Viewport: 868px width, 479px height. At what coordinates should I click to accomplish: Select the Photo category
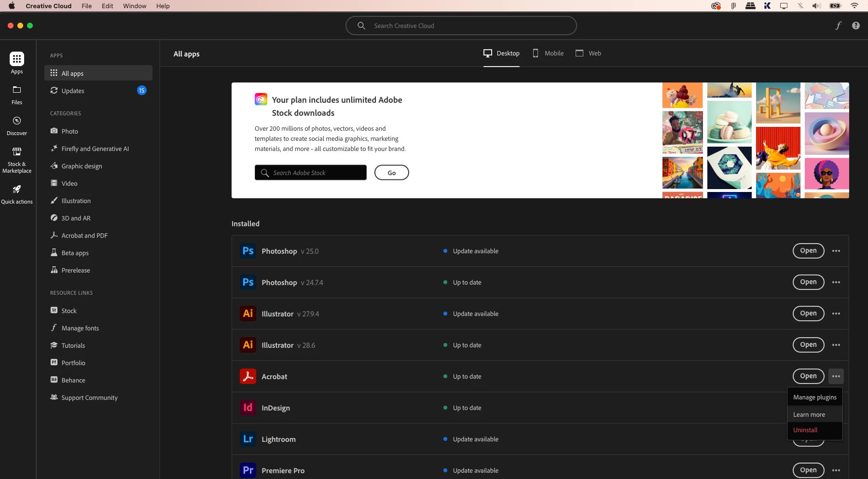click(98, 131)
